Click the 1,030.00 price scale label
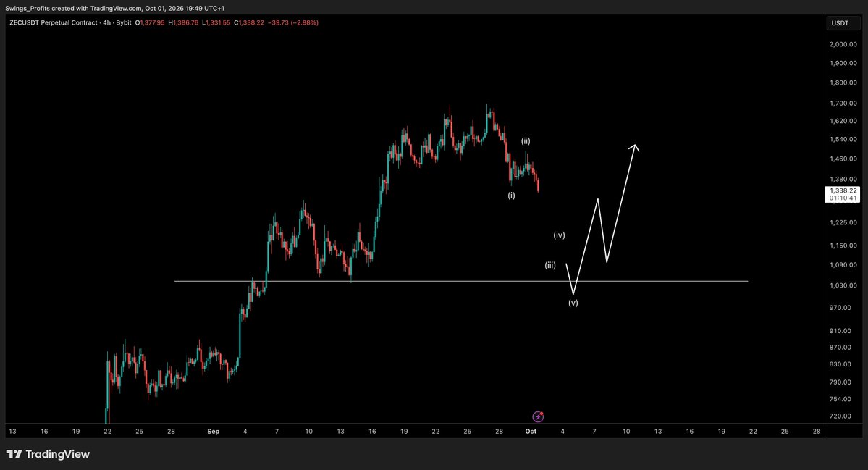The image size is (868, 470). coord(843,285)
